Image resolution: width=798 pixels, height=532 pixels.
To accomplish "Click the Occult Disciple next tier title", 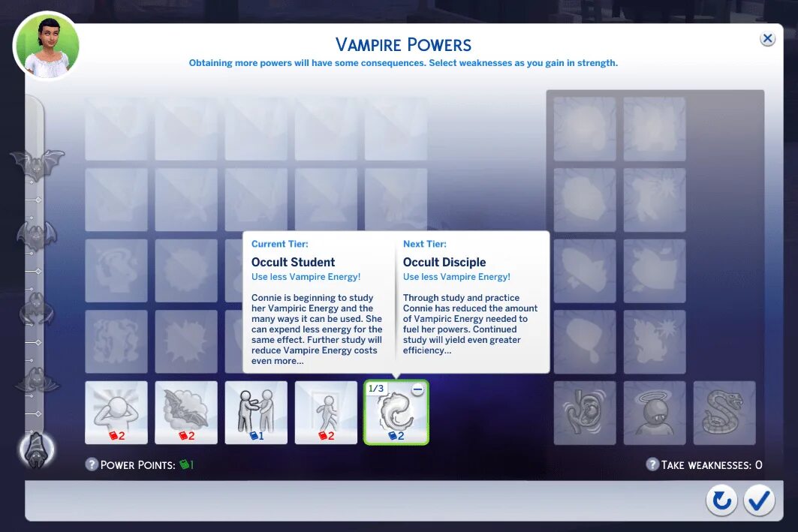I will (444, 263).
